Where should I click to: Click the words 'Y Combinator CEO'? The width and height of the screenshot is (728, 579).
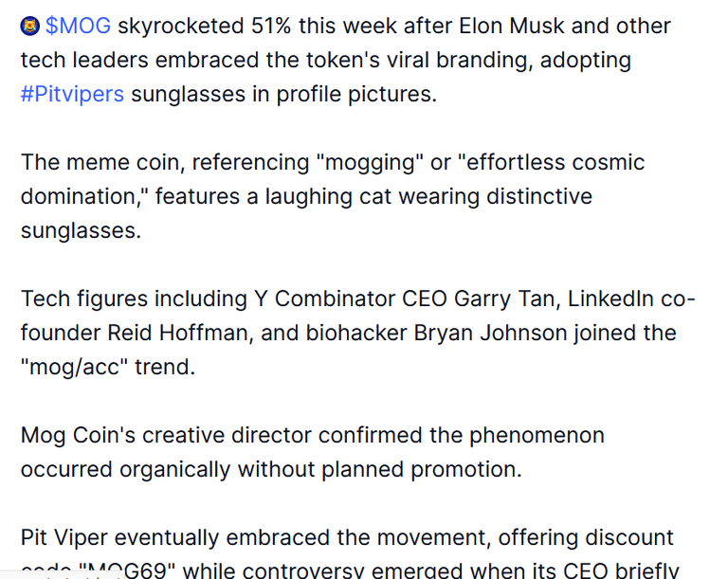(351, 299)
